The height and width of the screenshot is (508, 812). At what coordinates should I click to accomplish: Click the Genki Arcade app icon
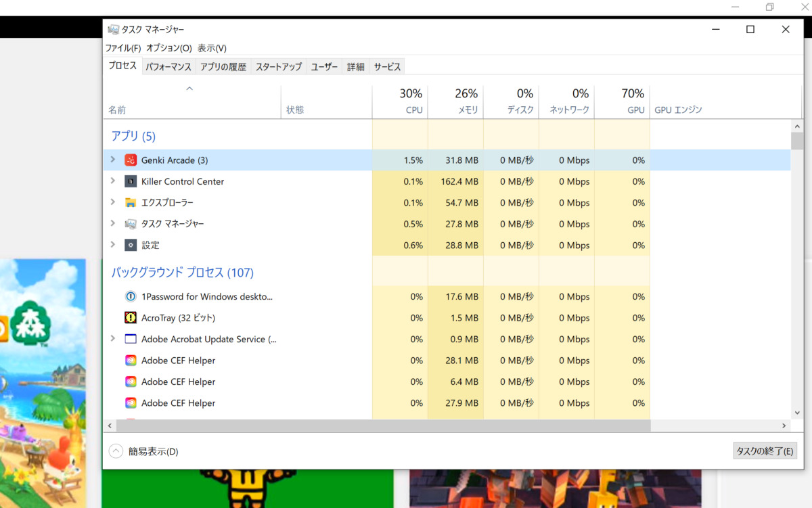(131, 160)
